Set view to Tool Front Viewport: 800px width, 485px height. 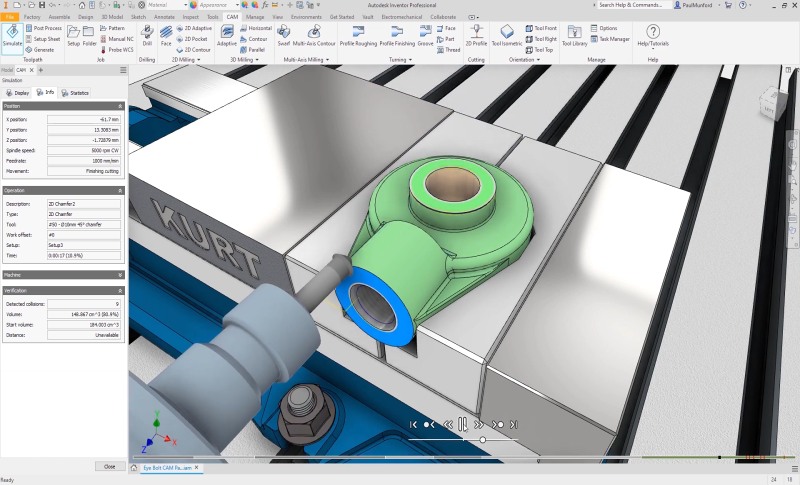click(x=541, y=28)
